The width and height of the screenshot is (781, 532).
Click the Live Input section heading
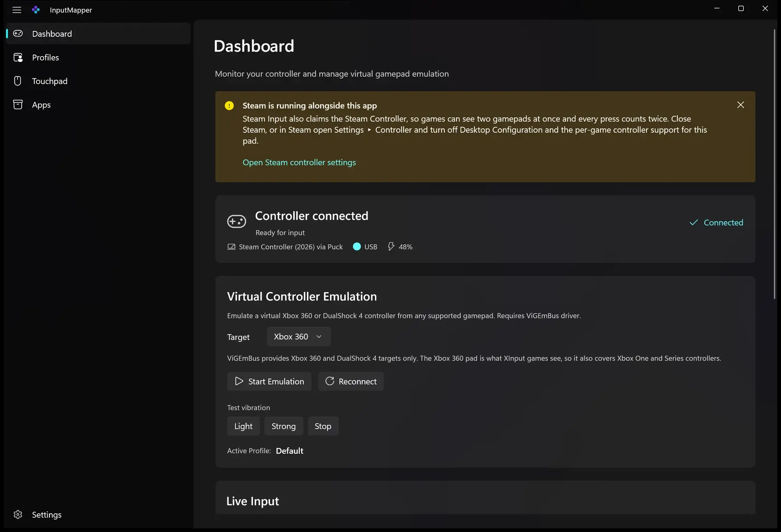tap(253, 501)
